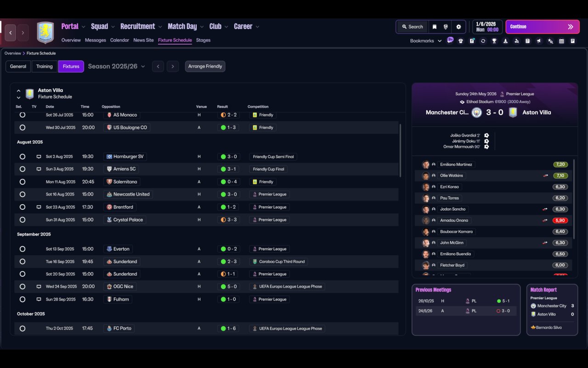Click the player ratings list scrollbar
The height and width of the screenshot is (368, 588).
[x=574, y=199]
